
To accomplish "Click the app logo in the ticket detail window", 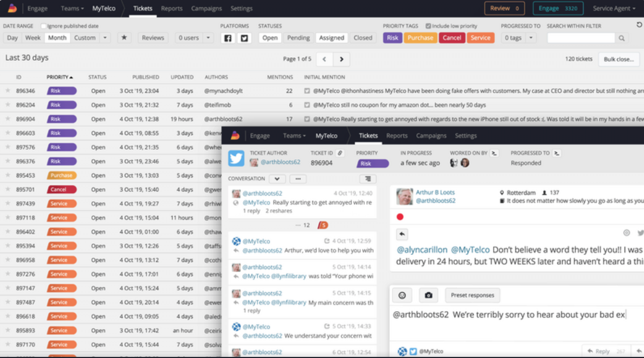I will (235, 135).
